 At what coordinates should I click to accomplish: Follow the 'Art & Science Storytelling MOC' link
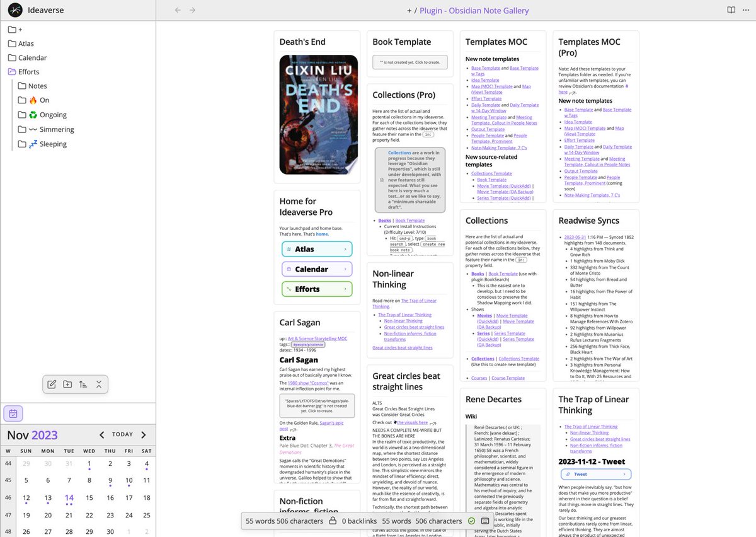[318, 338]
